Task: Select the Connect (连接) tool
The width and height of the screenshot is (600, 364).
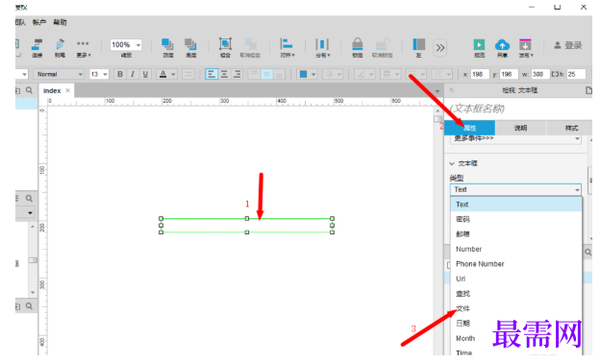Action: coord(37,48)
